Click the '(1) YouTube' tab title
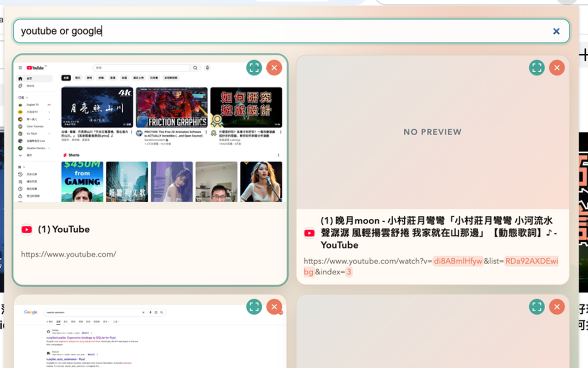The width and height of the screenshot is (588, 368). (64, 229)
